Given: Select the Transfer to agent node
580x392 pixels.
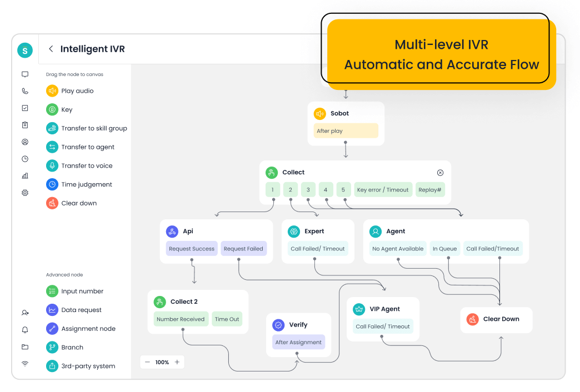Looking at the screenshot, I should (x=51, y=147).
